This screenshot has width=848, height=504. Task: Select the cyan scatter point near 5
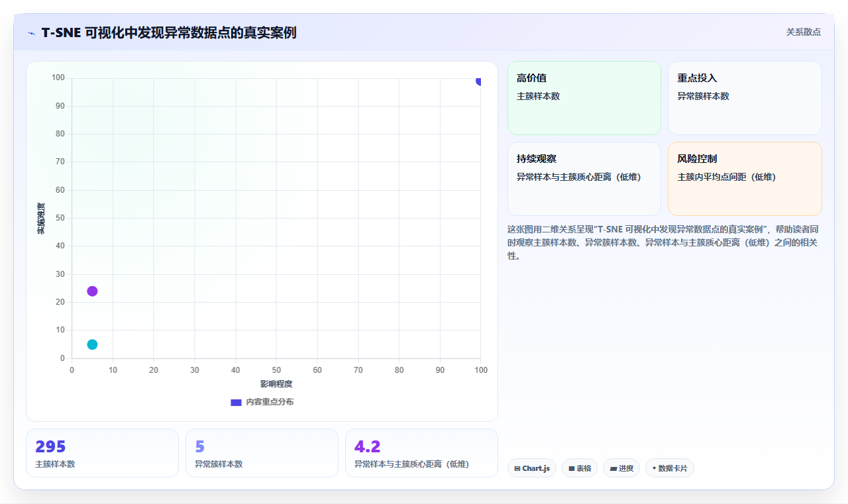(x=92, y=344)
